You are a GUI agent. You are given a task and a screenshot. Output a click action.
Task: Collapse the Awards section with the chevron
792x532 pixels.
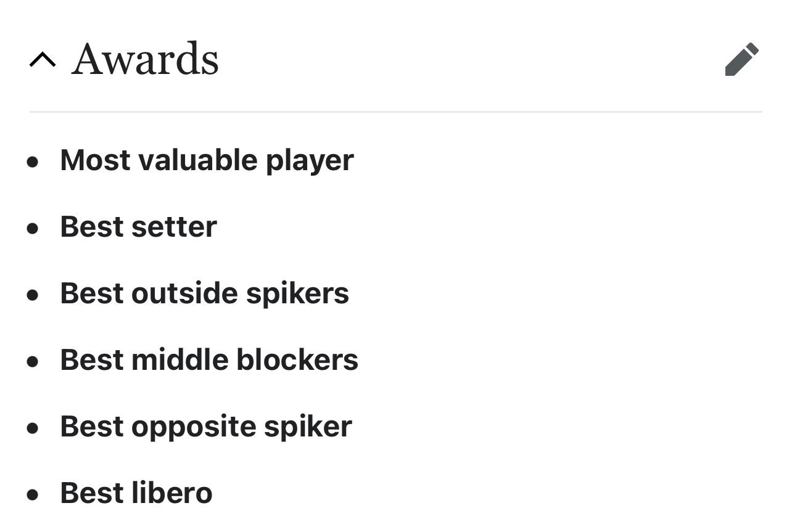[43, 60]
